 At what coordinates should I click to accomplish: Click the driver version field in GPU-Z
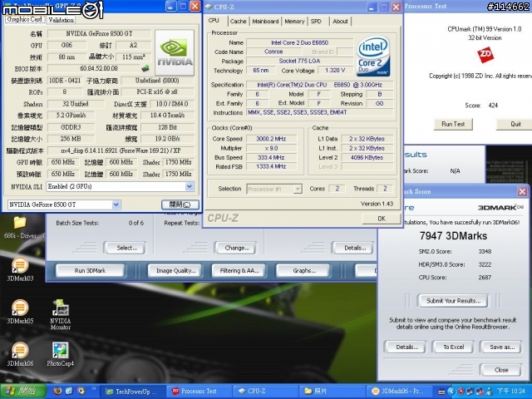coord(121,150)
